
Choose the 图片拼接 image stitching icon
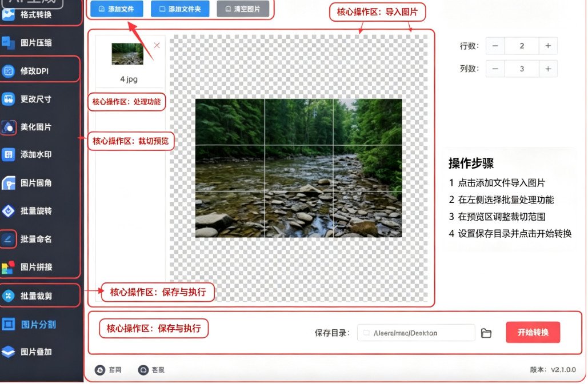pos(8,267)
